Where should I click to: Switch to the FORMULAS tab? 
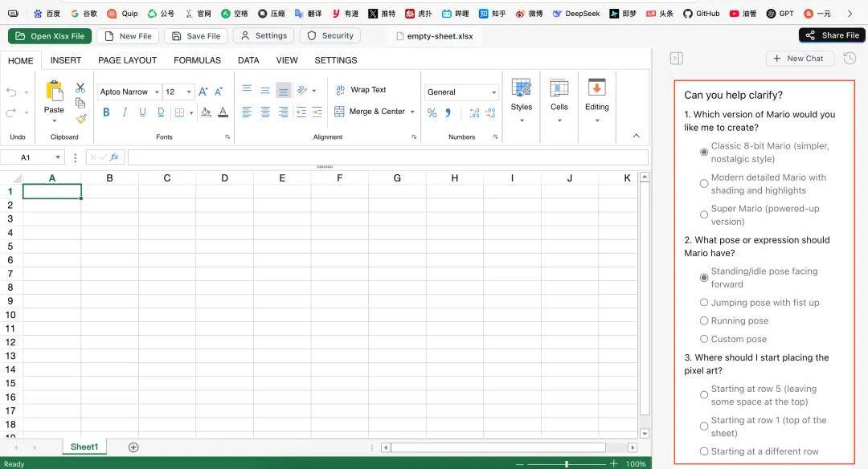tap(197, 60)
